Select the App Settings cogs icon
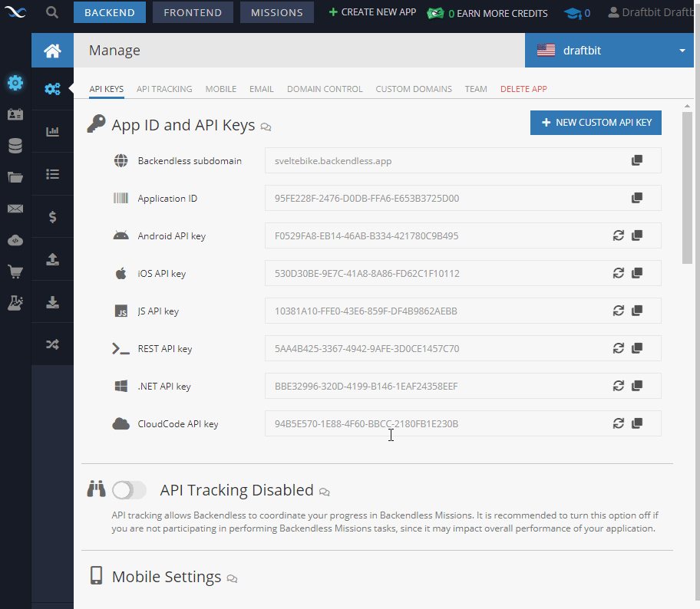Image resolution: width=700 pixels, height=609 pixels. pyautogui.click(x=52, y=89)
